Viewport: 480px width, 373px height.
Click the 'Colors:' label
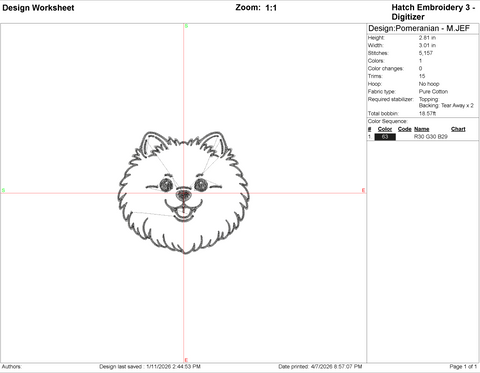click(x=376, y=61)
